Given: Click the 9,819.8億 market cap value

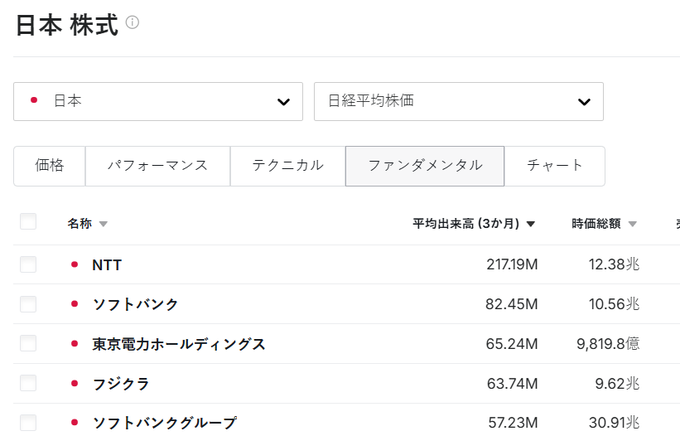Looking at the screenshot, I should 608,344.
